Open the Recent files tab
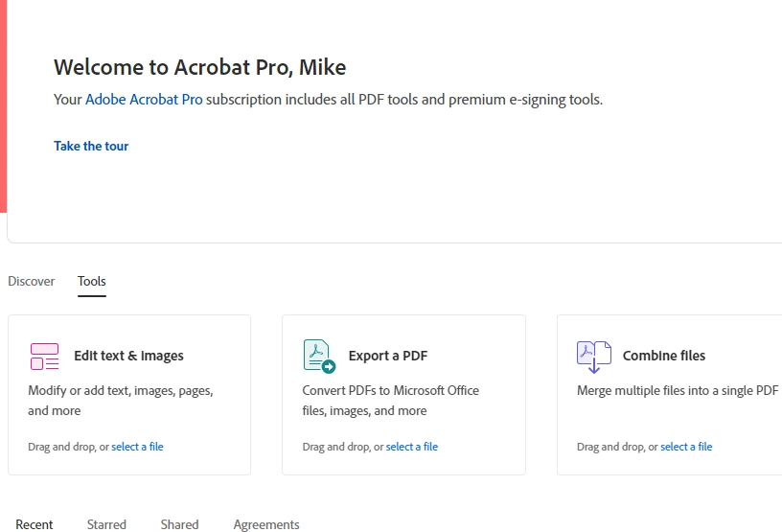The image size is (782, 532). [34, 524]
